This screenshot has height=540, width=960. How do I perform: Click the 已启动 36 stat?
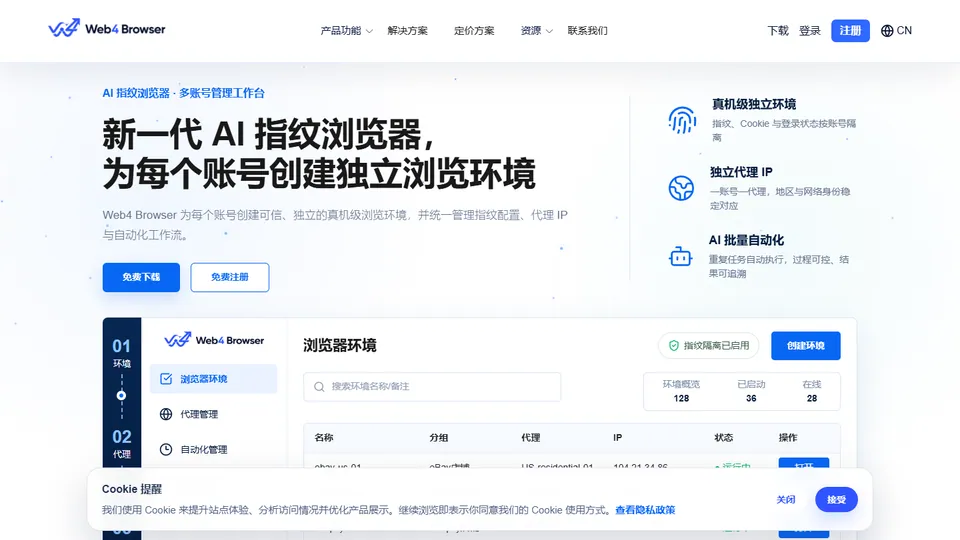pyautogui.click(x=751, y=391)
